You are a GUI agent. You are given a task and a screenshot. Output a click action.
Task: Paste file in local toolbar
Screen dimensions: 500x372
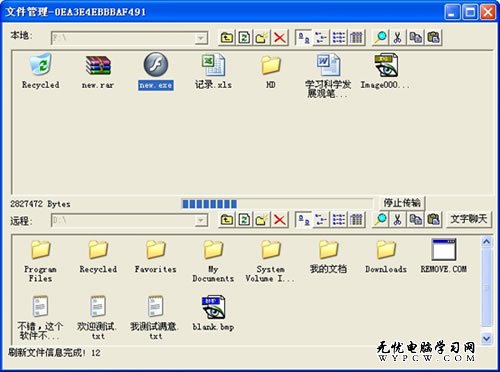point(433,37)
